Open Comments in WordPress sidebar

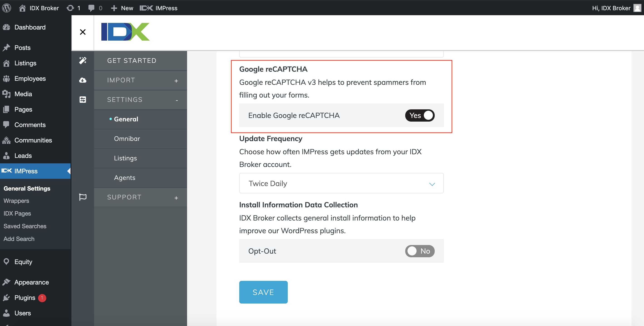(x=36, y=125)
